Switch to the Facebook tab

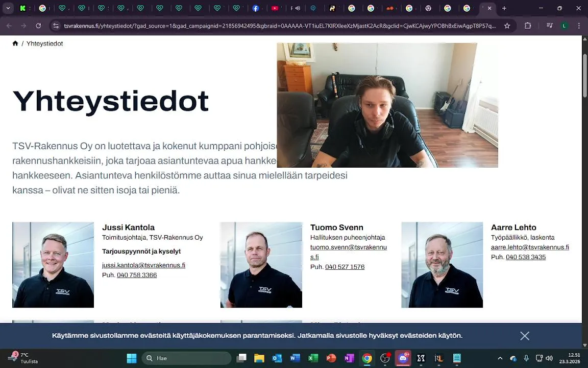[x=255, y=8]
